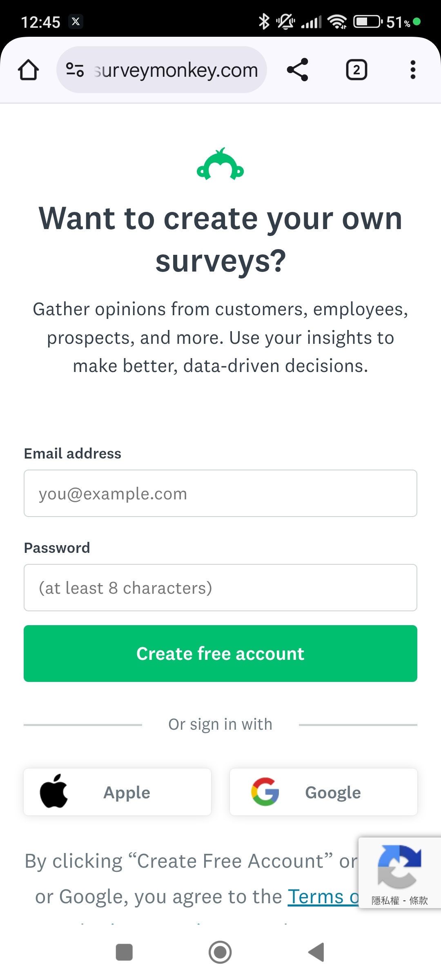Focus the Email address input field
The image size is (441, 980).
pyautogui.click(x=220, y=493)
